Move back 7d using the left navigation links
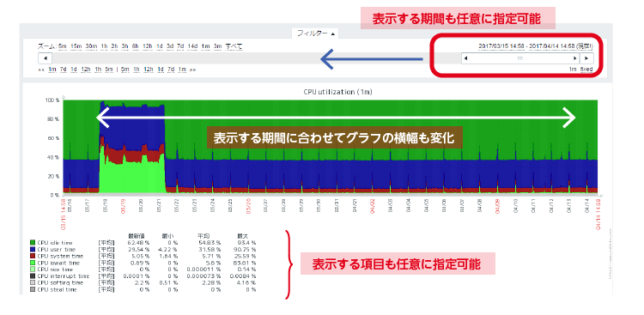This screenshot has width=644, height=315. point(63,69)
